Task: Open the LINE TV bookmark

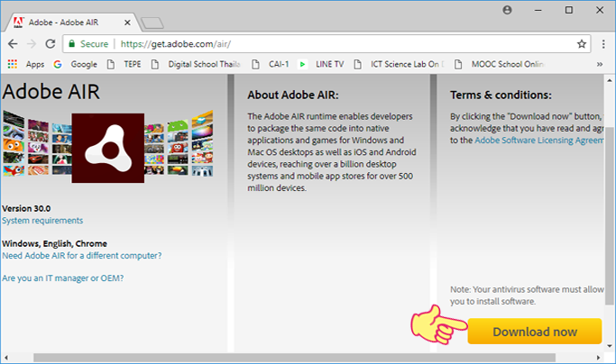Action: coord(321,64)
